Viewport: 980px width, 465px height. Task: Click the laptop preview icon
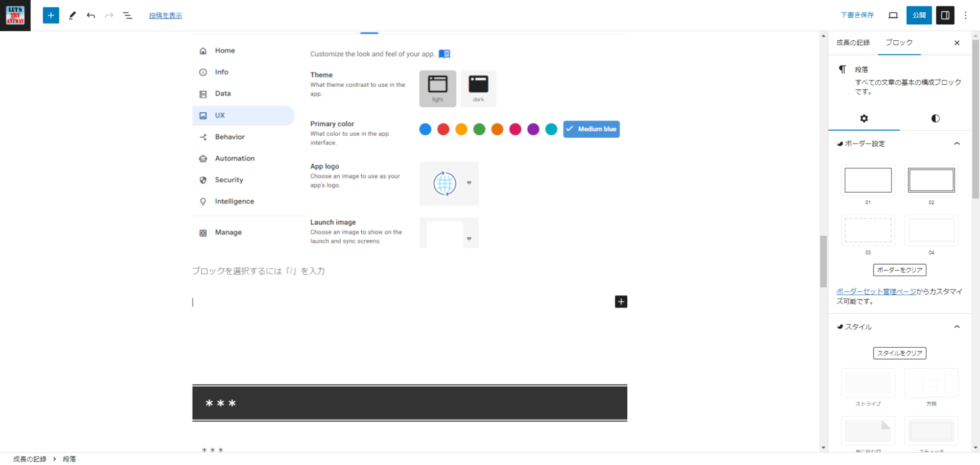point(893,15)
